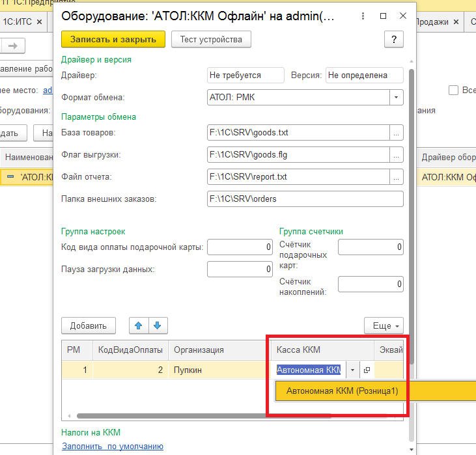Click the 'РМ' column header
This screenshot has width=476, height=455.
click(x=77, y=350)
